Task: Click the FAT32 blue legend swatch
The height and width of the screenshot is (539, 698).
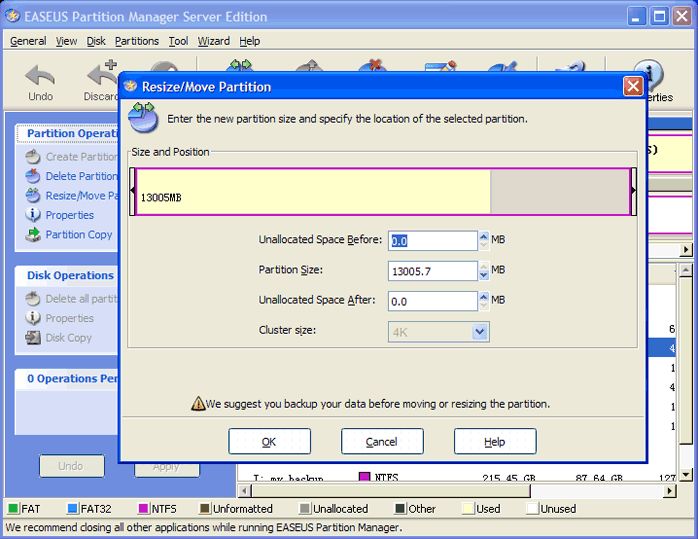Action: (72, 508)
